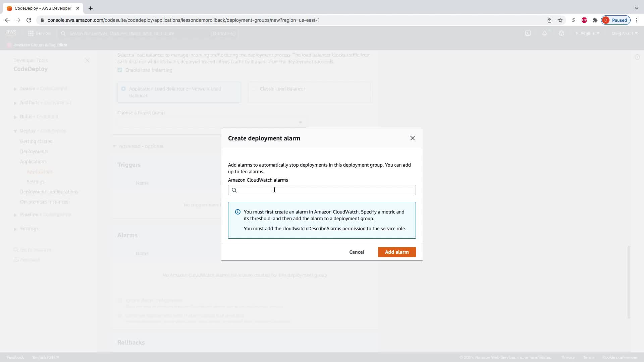Open the AWS notifications bell icon
Viewport: 644px width, 362px height.
coord(545,33)
